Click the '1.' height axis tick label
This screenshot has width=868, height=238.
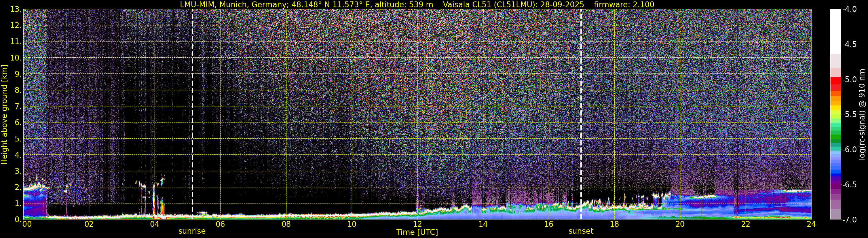click(x=18, y=203)
